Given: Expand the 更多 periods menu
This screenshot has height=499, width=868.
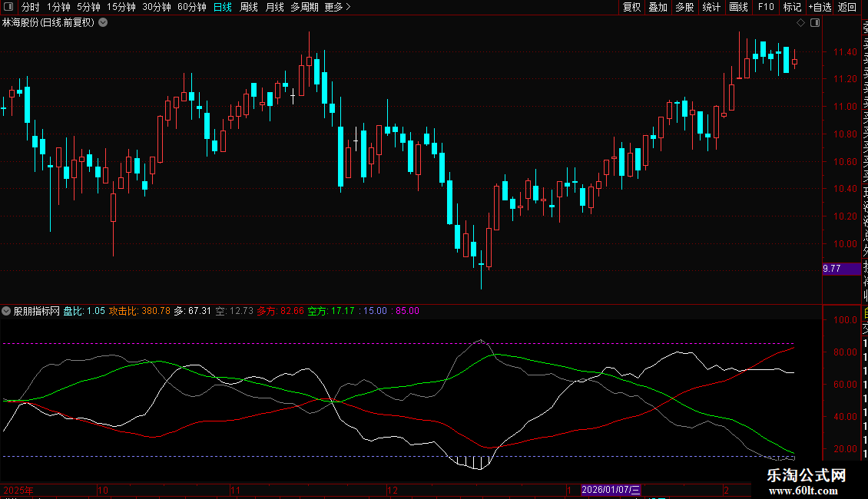Looking at the screenshot, I should tap(338, 7).
